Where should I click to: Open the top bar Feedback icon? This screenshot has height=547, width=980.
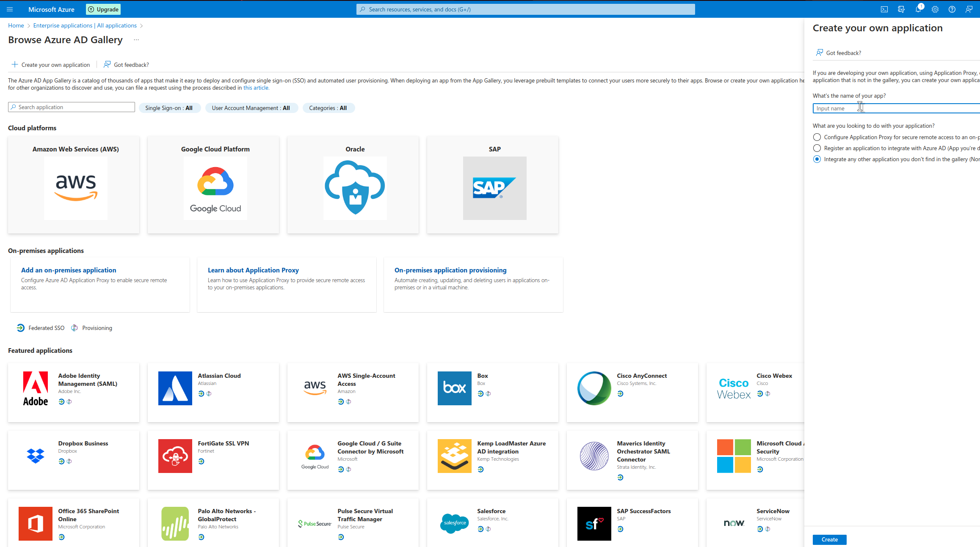(x=969, y=9)
